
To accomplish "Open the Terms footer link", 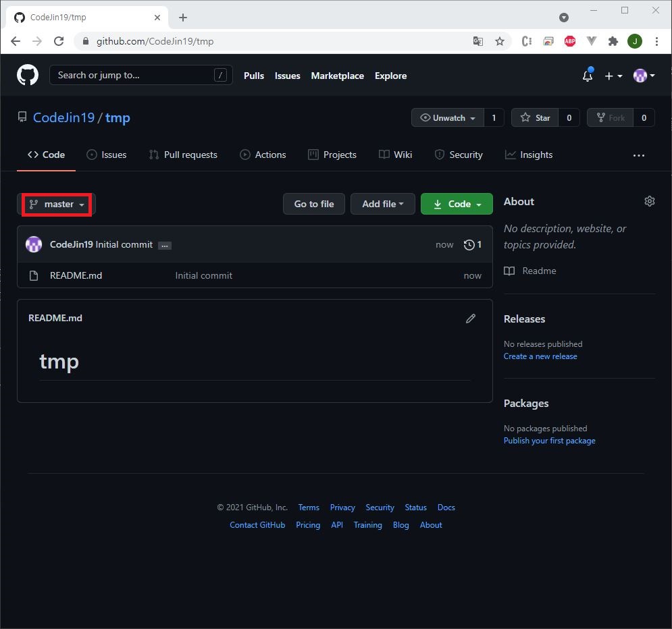I will (x=309, y=508).
